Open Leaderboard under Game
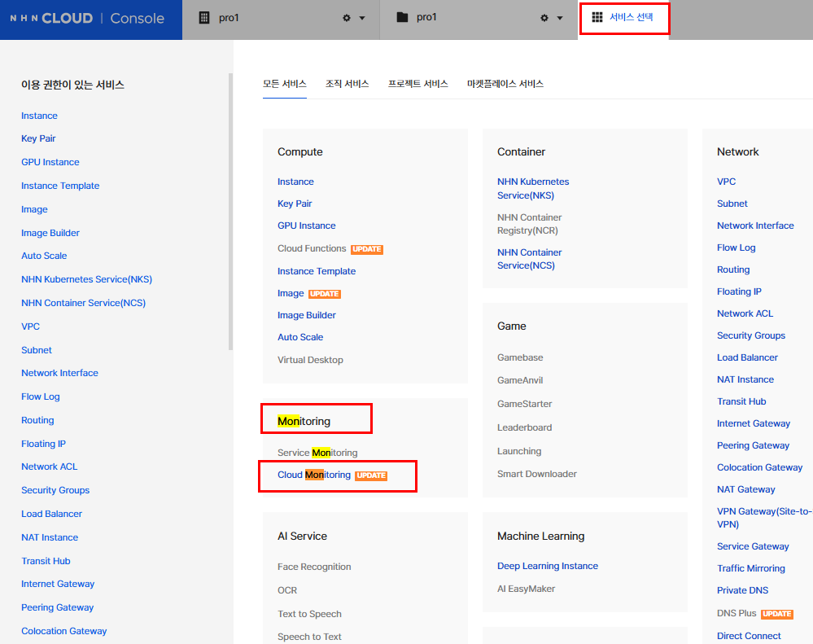 click(525, 427)
